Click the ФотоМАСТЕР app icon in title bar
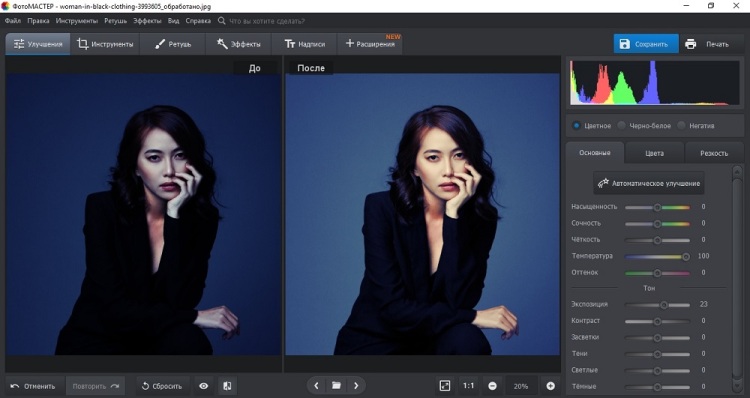 coord(5,6)
